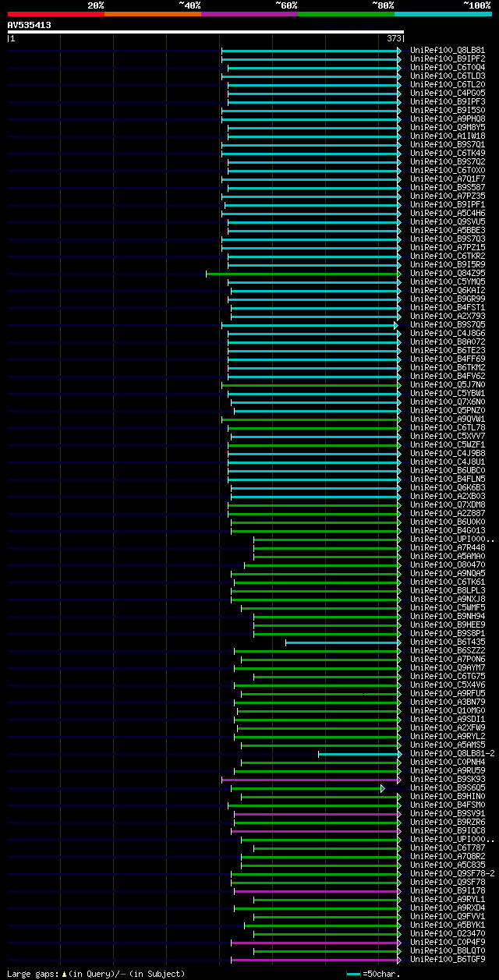Screen dimensions: 499x980
Task: Select the UniRef100_A7R448 entry
Action: (448, 548)
